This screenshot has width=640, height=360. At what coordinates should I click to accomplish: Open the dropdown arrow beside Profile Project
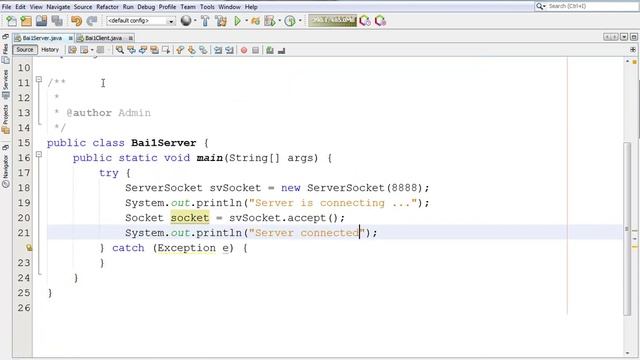(x=300, y=21)
